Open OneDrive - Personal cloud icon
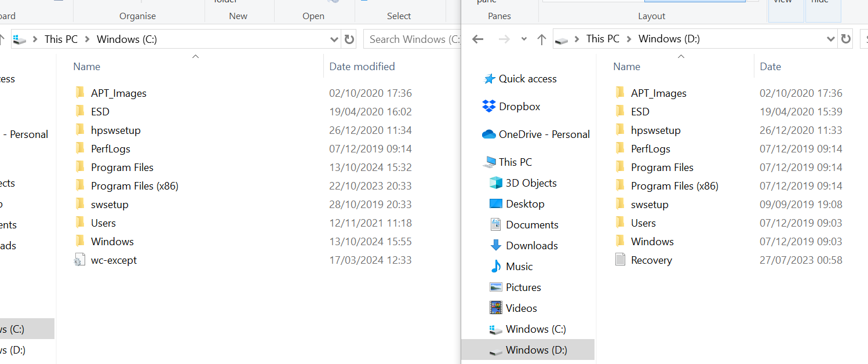The width and height of the screenshot is (868, 364). pyautogui.click(x=488, y=134)
